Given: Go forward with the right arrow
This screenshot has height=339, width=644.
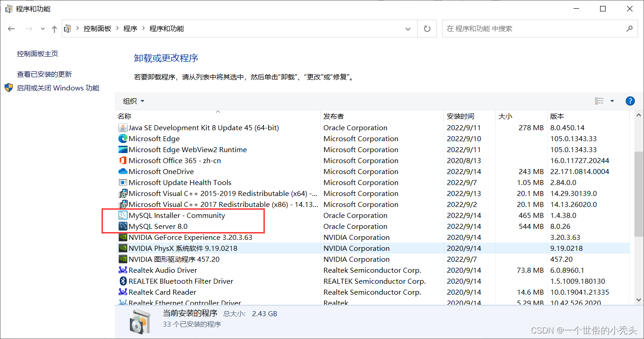Looking at the screenshot, I should [x=28, y=29].
